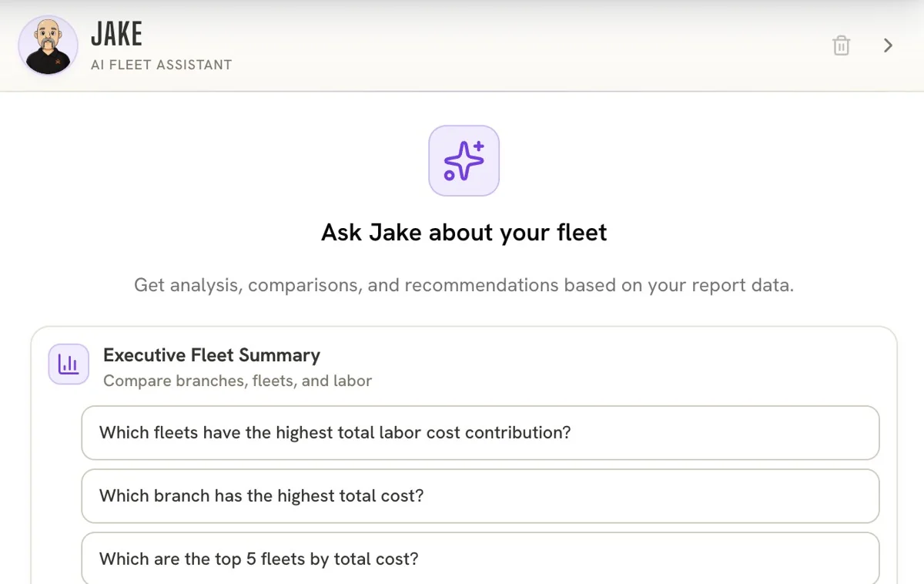924x584 pixels.
Task: Click the 'Compare branches, fleets, and labor' subtitle
Action: (x=238, y=381)
